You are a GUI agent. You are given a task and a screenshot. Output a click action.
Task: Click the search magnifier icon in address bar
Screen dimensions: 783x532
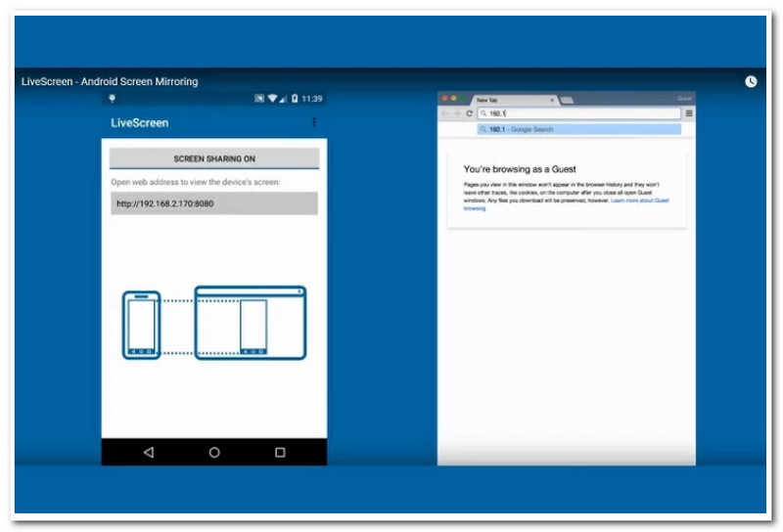(484, 113)
